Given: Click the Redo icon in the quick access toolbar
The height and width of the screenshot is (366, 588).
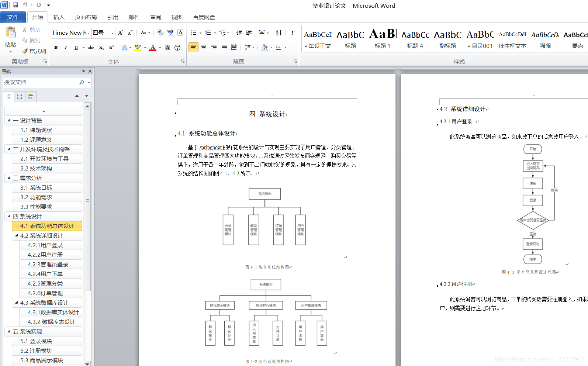Looking at the screenshot, I should coord(39,5).
